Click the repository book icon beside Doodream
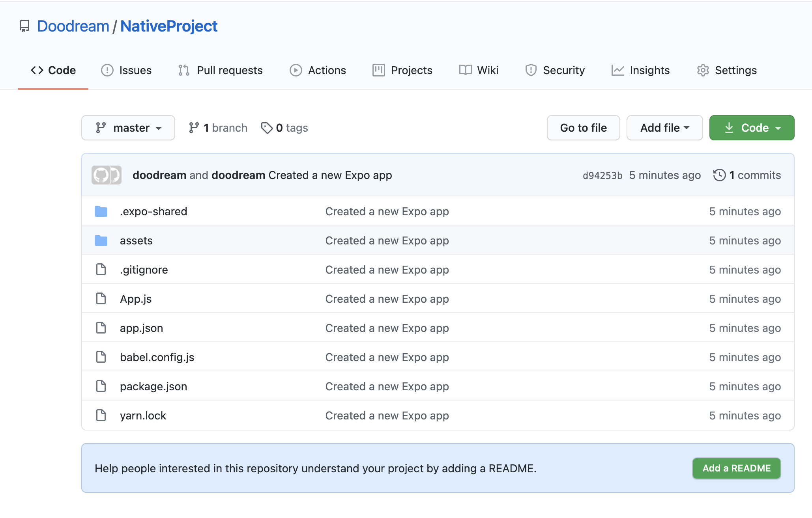 pyautogui.click(x=24, y=26)
